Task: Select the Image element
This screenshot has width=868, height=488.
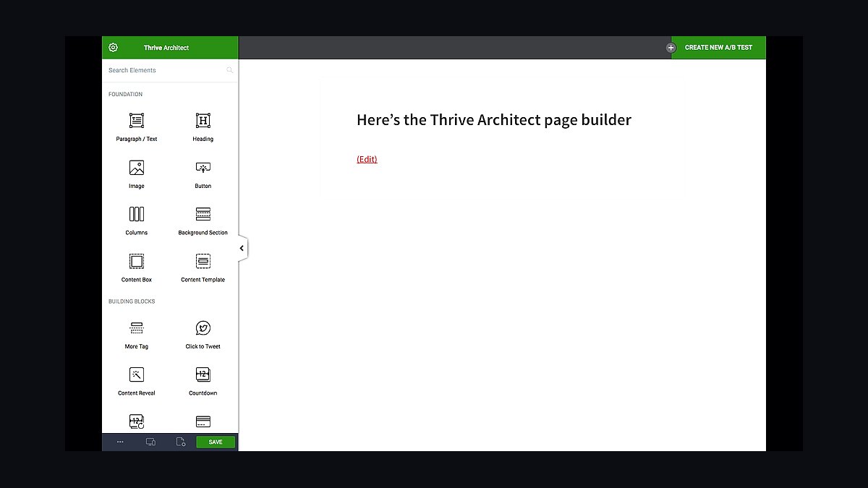Action: (137, 174)
